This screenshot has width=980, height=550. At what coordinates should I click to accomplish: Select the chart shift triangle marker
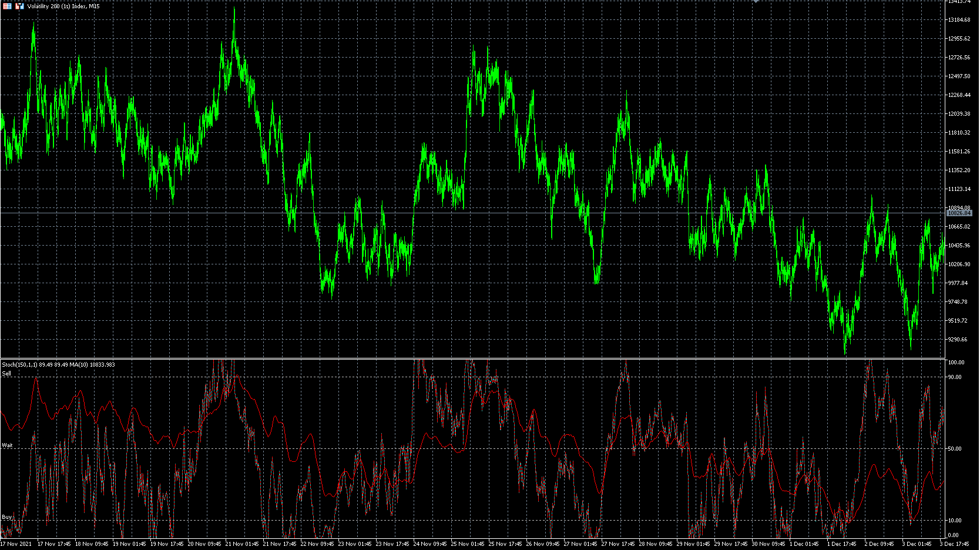(756, 1)
